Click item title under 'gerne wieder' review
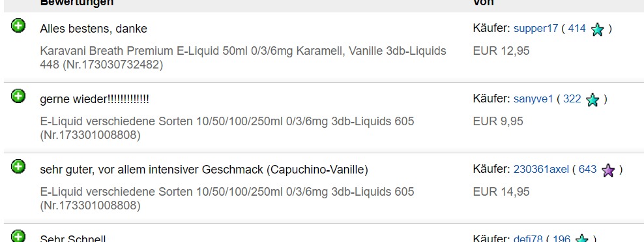The height and width of the screenshot is (242, 644). point(227,129)
